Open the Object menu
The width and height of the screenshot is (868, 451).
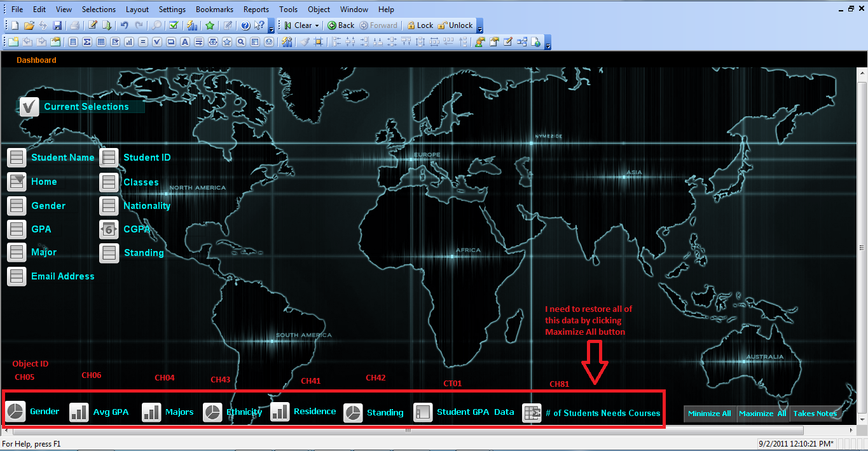tap(319, 10)
